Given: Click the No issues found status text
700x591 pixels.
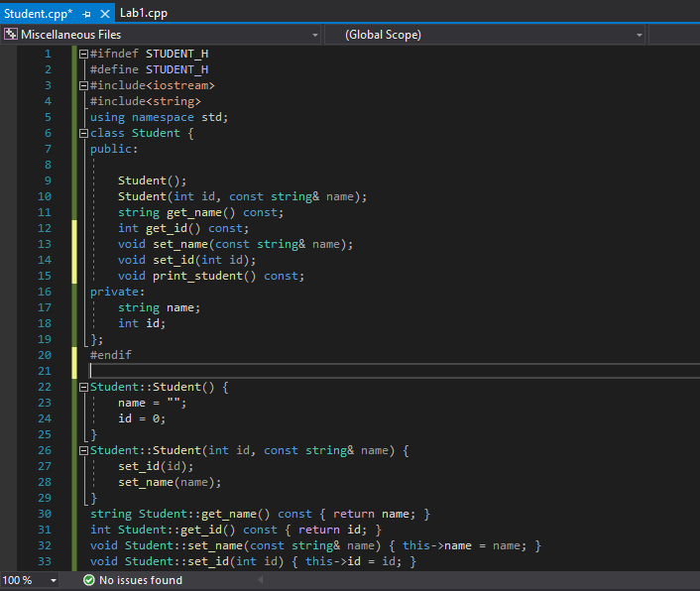Looking at the screenshot, I should click(141, 580).
